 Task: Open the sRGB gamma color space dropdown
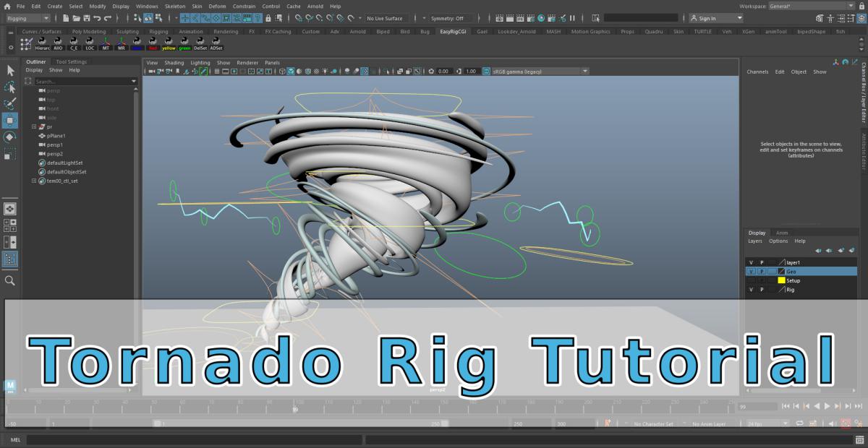tap(540, 72)
